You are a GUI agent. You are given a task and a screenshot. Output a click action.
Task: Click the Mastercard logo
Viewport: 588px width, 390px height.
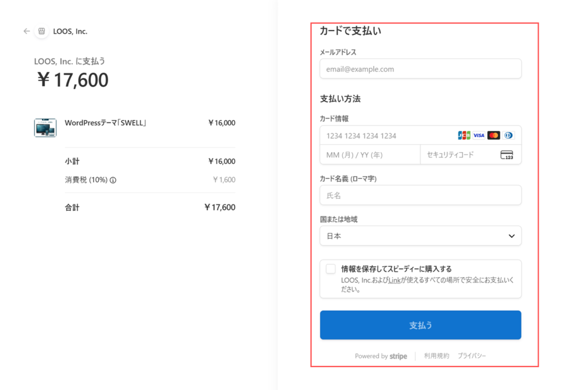[494, 136]
